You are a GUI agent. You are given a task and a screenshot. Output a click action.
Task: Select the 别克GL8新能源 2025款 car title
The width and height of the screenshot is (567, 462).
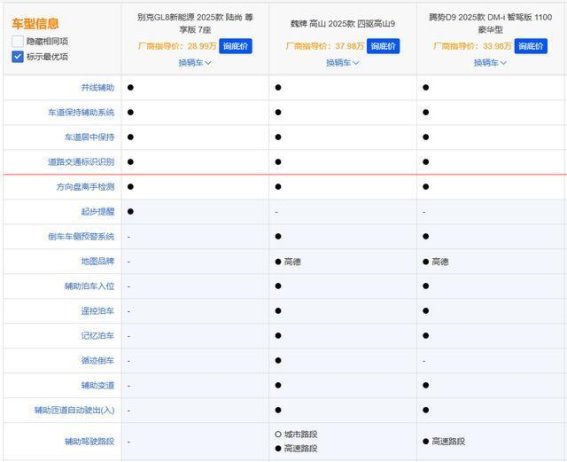coord(195,23)
